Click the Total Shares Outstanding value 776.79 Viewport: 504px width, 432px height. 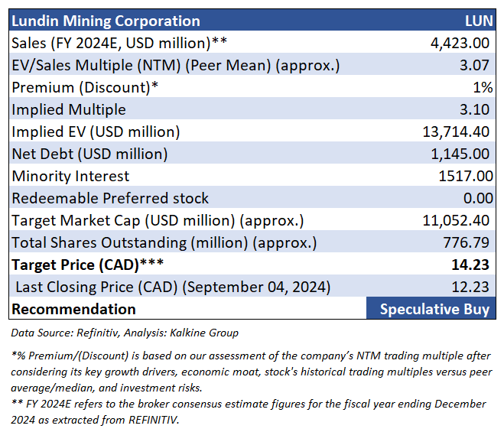click(x=467, y=243)
